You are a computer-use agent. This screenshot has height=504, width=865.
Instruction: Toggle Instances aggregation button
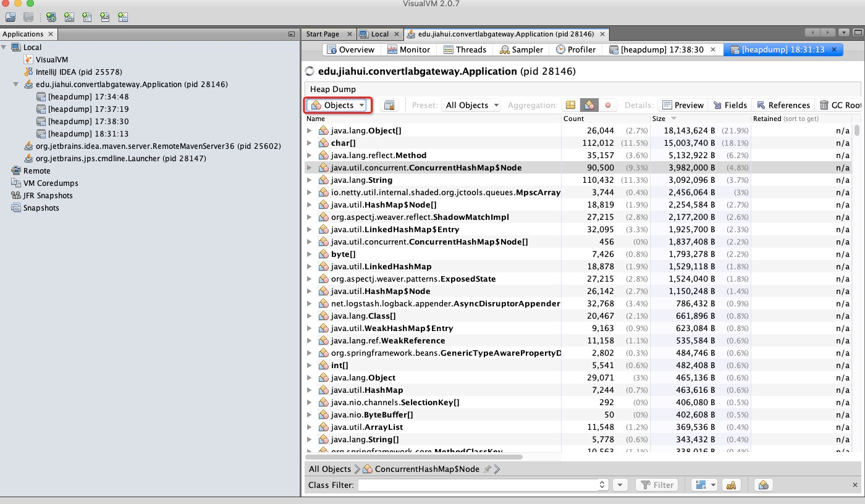coord(608,105)
